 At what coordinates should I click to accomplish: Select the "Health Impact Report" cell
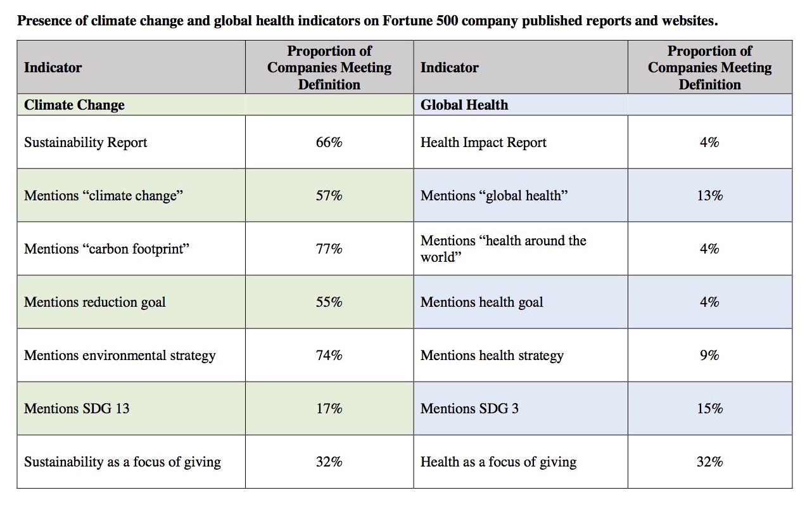click(483, 143)
